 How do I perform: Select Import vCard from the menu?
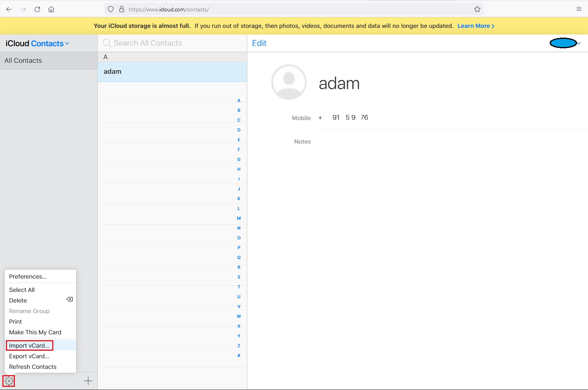(x=29, y=345)
